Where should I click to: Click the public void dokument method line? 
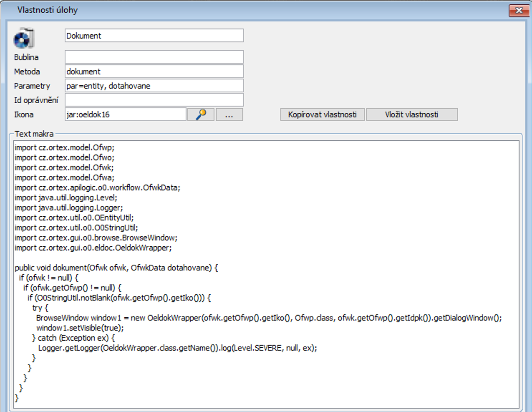point(116,268)
